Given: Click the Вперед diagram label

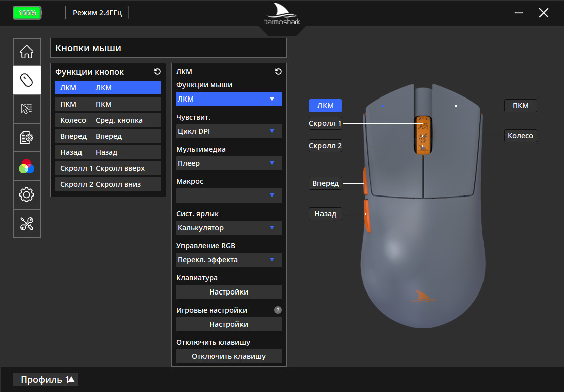Looking at the screenshot, I should pyautogui.click(x=326, y=183).
